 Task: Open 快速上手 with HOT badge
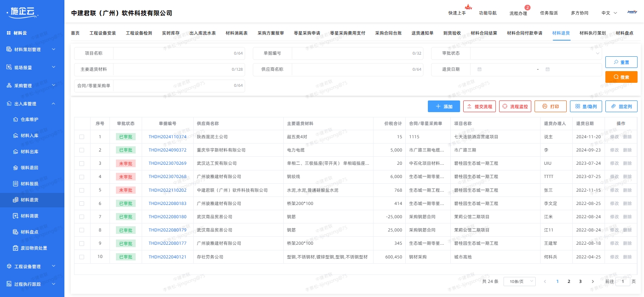[x=457, y=13]
